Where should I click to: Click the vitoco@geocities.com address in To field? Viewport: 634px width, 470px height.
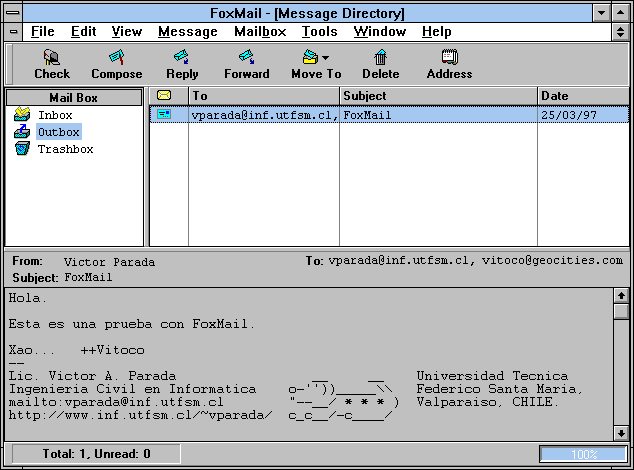point(552,260)
